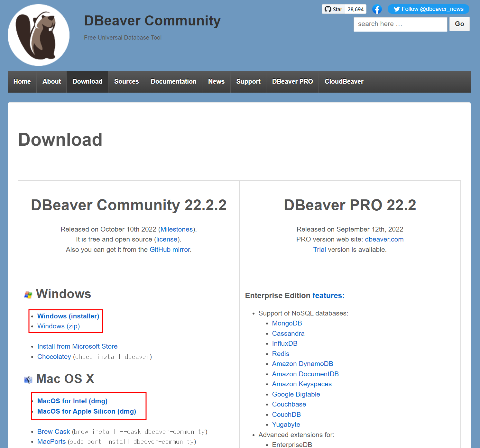Open the Home menu item
The width and height of the screenshot is (480, 448).
[x=22, y=82]
